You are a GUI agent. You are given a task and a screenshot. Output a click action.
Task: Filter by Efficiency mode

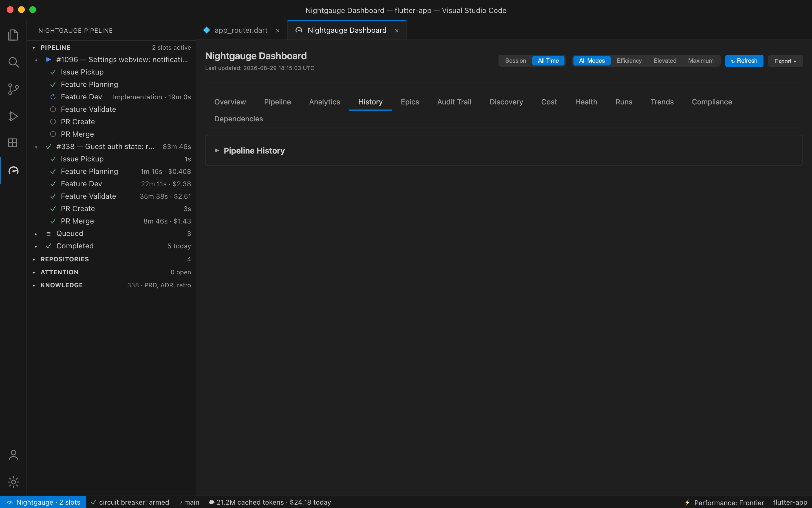click(629, 61)
